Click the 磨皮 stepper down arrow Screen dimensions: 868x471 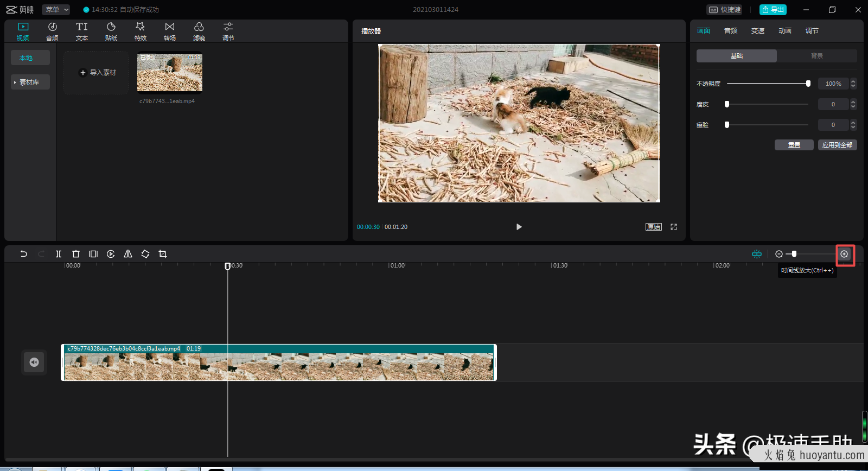click(x=853, y=106)
